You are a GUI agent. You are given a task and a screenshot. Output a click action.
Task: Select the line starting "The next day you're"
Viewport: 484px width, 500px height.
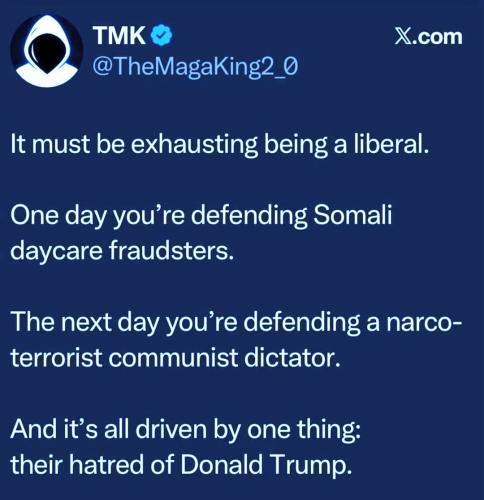click(236, 323)
